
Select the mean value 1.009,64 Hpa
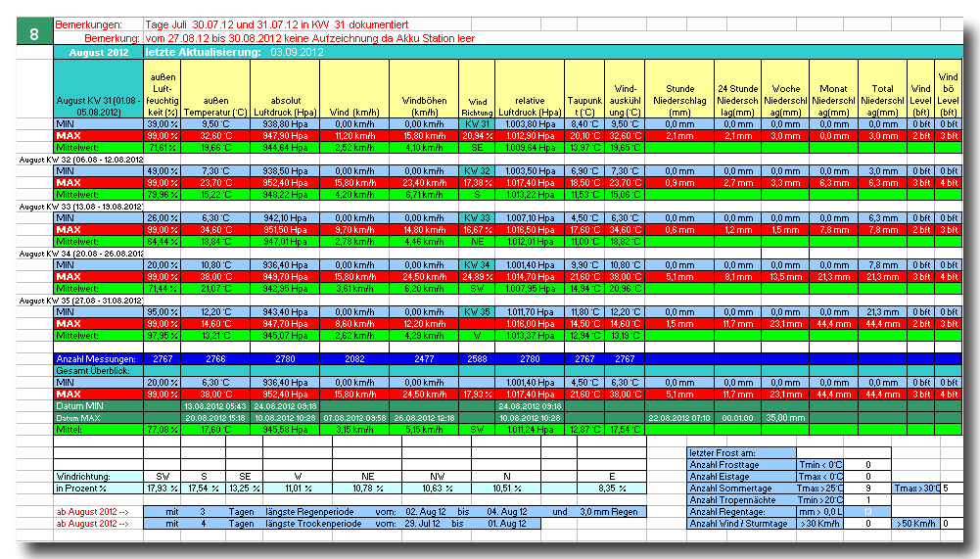tap(530, 148)
